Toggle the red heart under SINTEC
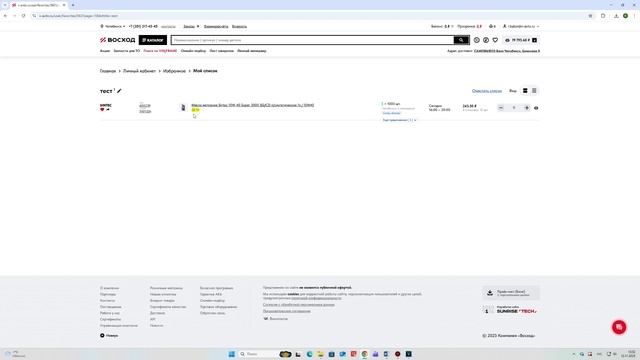Image resolution: width=640 pixels, height=360 pixels. [x=102, y=109]
